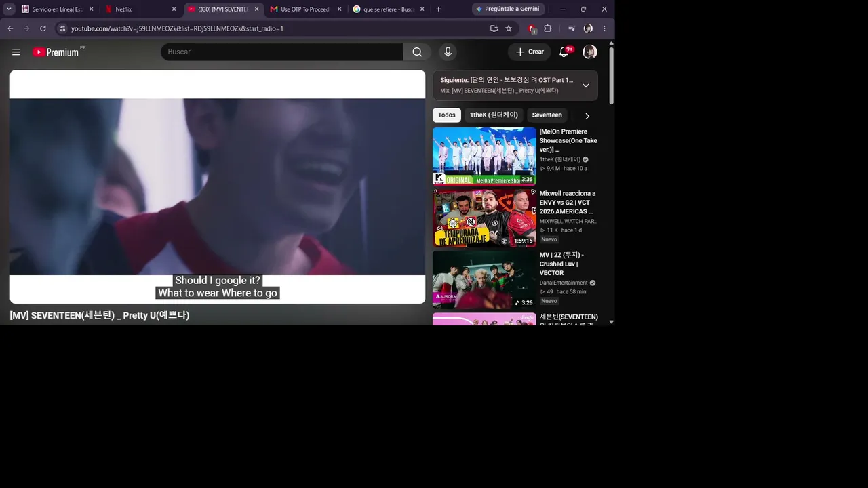Click the Mixwell Temporada de Aprendizaje thumbnail
Screen dimensions: 868x488
pyautogui.click(x=484, y=218)
